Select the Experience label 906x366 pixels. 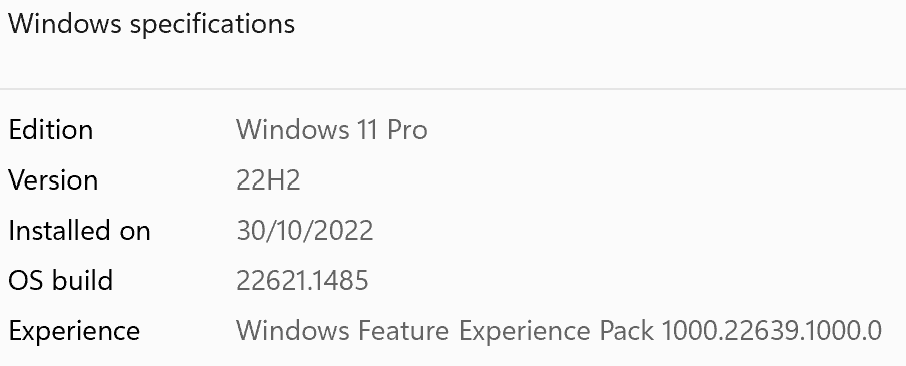click(74, 331)
